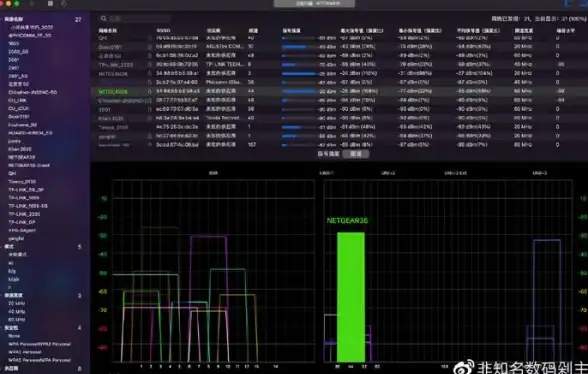The height and width of the screenshot is (374, 588).
Task: Select the Klian 2020 network row
Action: pos(339,118)
